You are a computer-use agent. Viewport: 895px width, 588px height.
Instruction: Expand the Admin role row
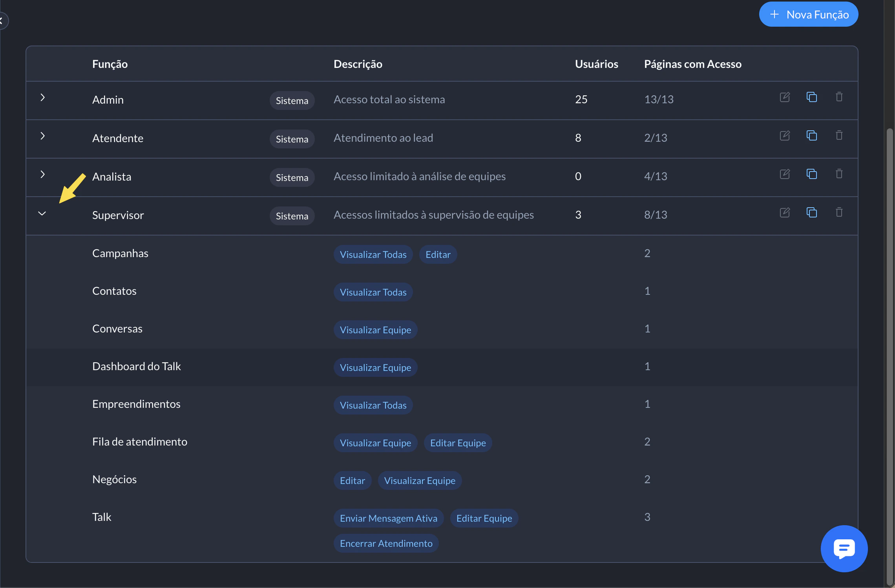click(42, 97)
